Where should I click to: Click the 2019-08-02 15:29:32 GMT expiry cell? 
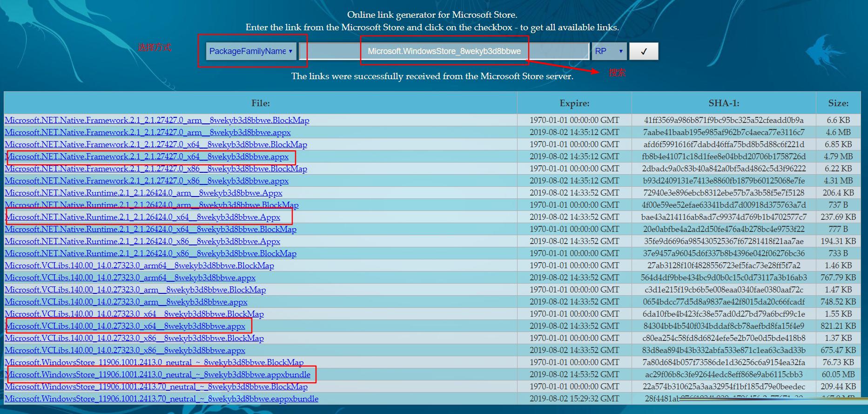(x=574, y=399)
